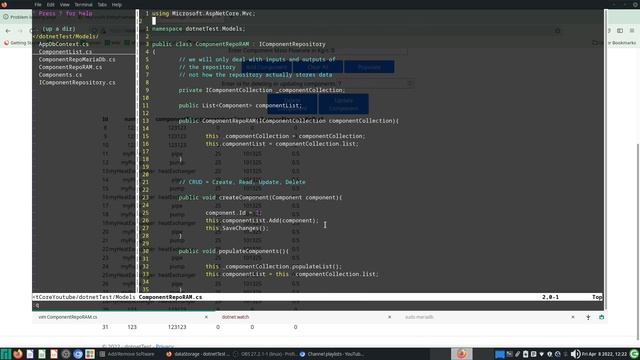Click the /dotnetTest/Models/ directory path
Image resolution: width=640 pixels, height=360 pixels.
pyautogui.click(x=66, y=36)
